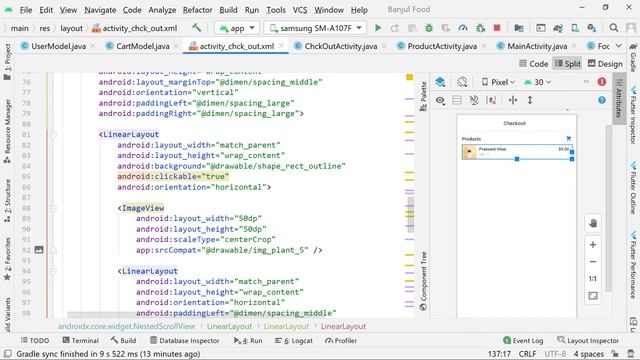This screenshot has width=640, height=360.
Task: Show hidden editor tabs dropdown arrow
Action: click(x=619, y=46)
